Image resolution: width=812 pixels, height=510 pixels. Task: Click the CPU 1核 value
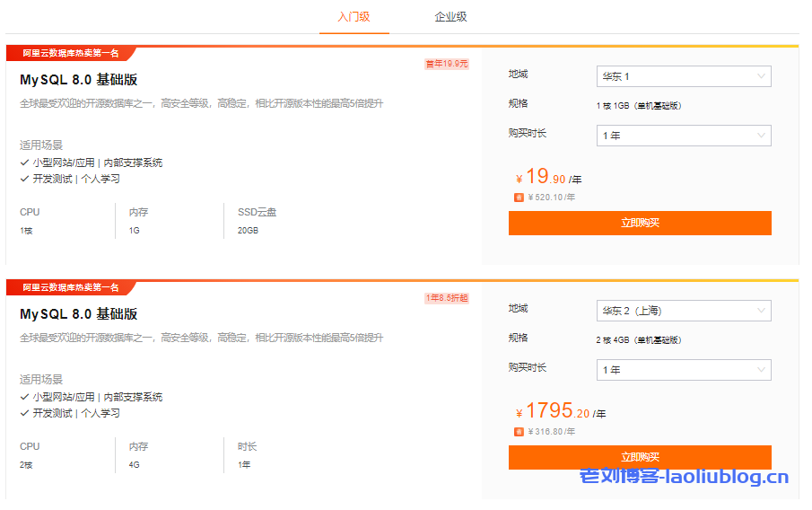point(26,231)
